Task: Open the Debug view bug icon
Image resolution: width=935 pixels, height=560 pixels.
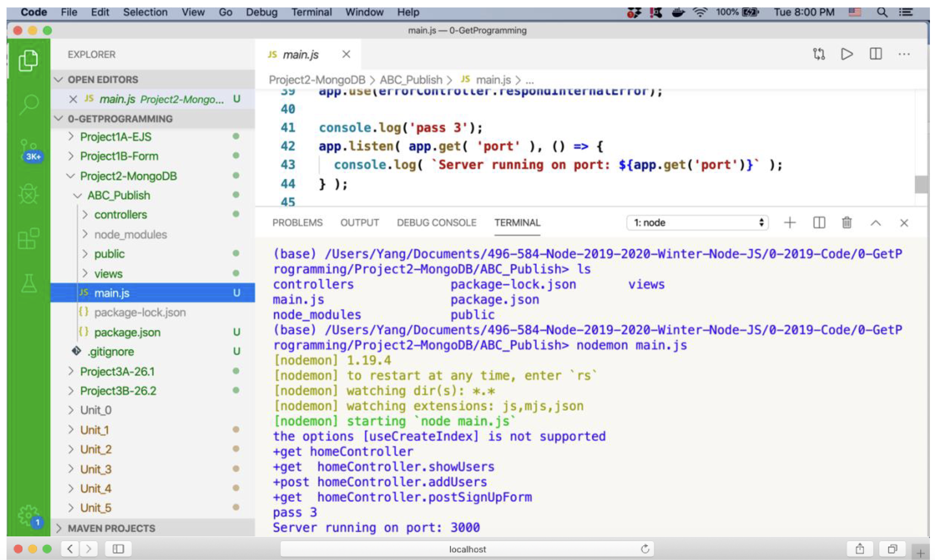Action: 29,194
